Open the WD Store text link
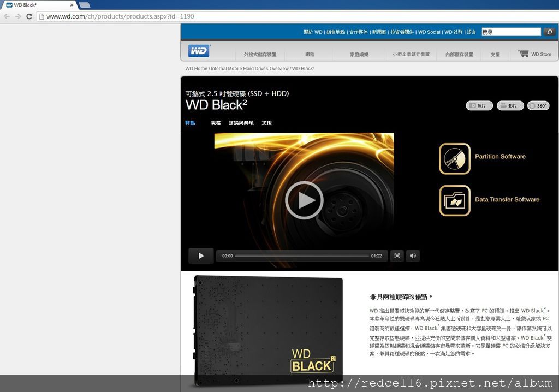Image resolution: width=559 pixels, height=392 pixels. [541, 54]
